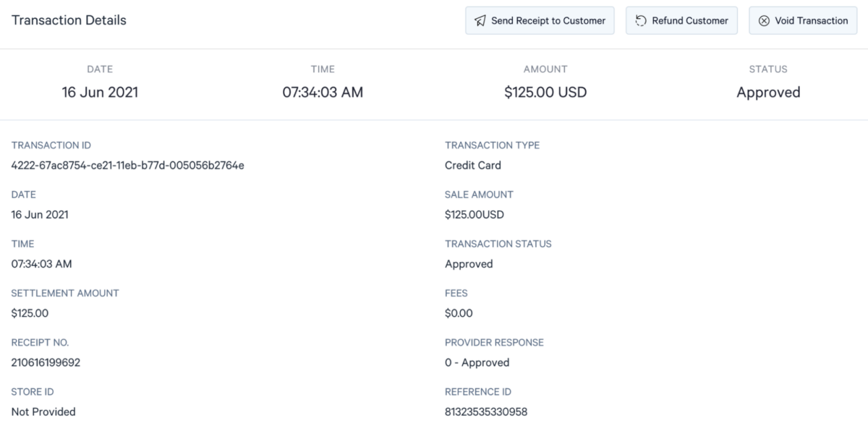The width and height of the screenshot is (868, 434).
Task: Click the Send Receipt to Customer button
Action: tap(540, 20)
